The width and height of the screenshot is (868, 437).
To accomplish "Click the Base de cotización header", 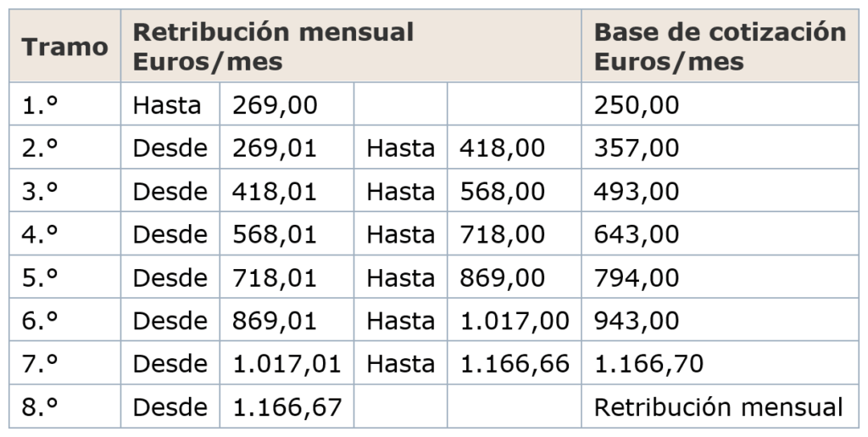I will tap(720, 47).
